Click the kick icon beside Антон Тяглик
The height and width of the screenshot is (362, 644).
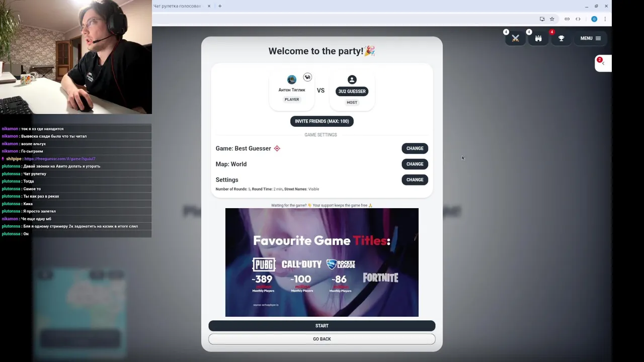307,77
